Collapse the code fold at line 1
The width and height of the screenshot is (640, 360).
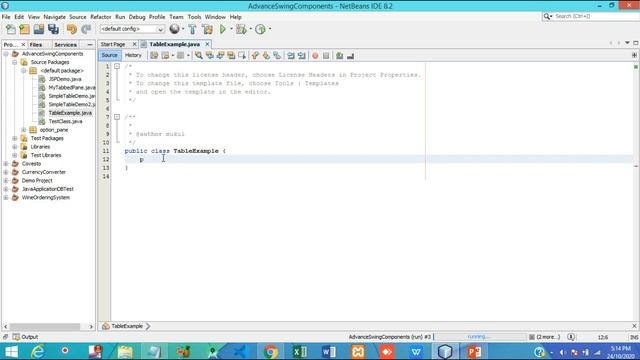117,66
